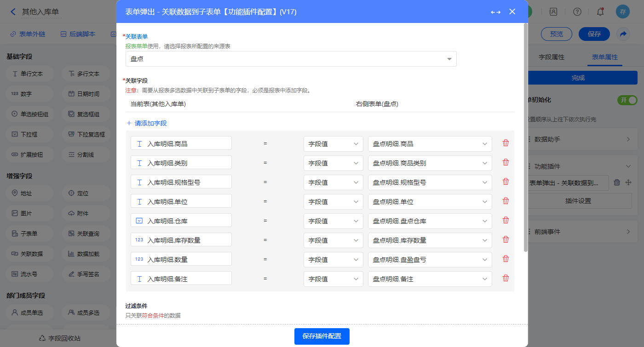The width and height of the screenshot is (644, 347).
Task: Open 字段值 dropdown in the 类别 row
Action: [333, 163]
